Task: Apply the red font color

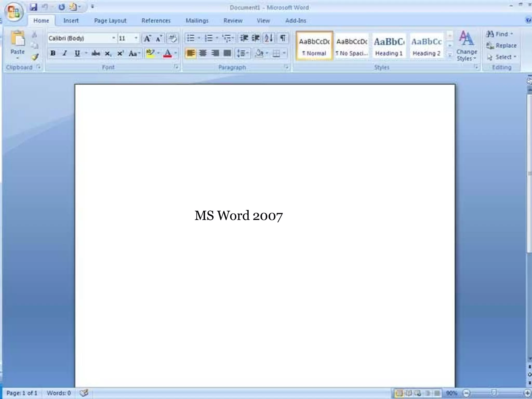Action: coord(168,53)
